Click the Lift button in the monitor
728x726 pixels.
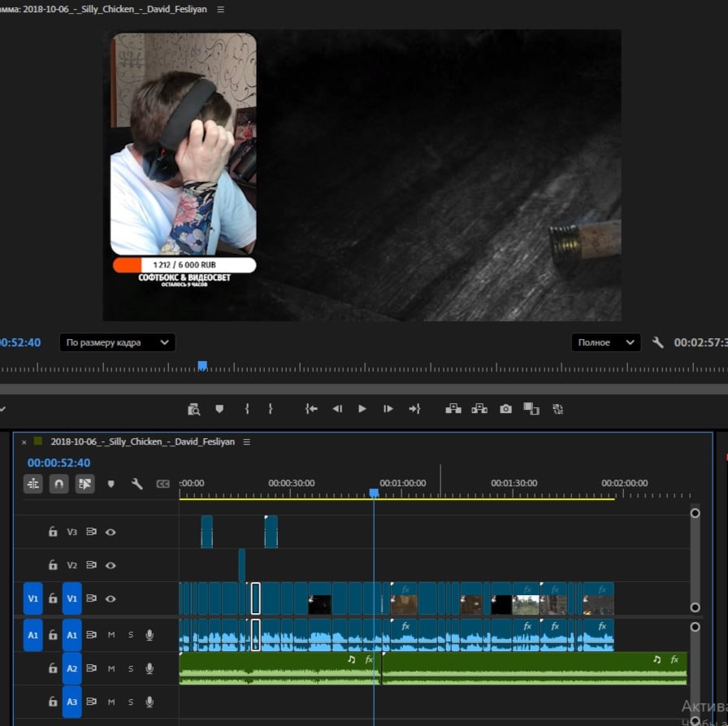[453, 409]
